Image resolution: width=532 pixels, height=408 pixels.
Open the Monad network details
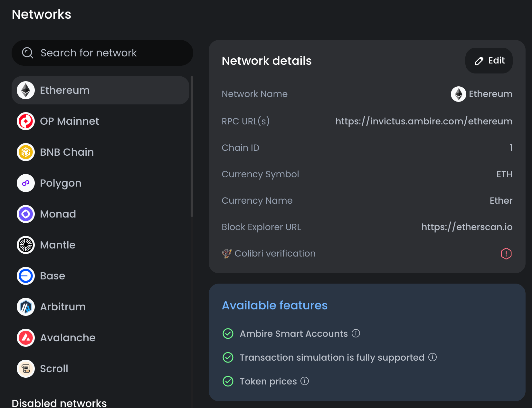coord(100,214)
